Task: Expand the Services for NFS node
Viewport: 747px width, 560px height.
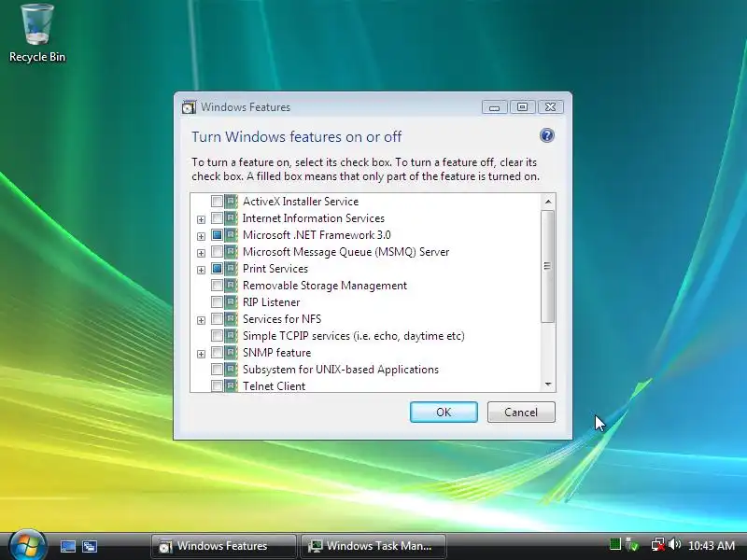Action: click(201, 320)
